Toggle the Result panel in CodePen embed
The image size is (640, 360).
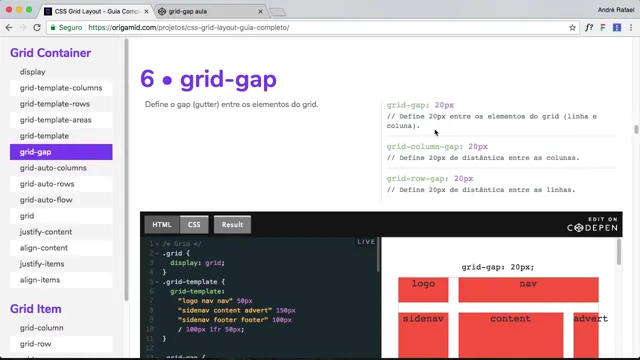(x=232, y=224)
